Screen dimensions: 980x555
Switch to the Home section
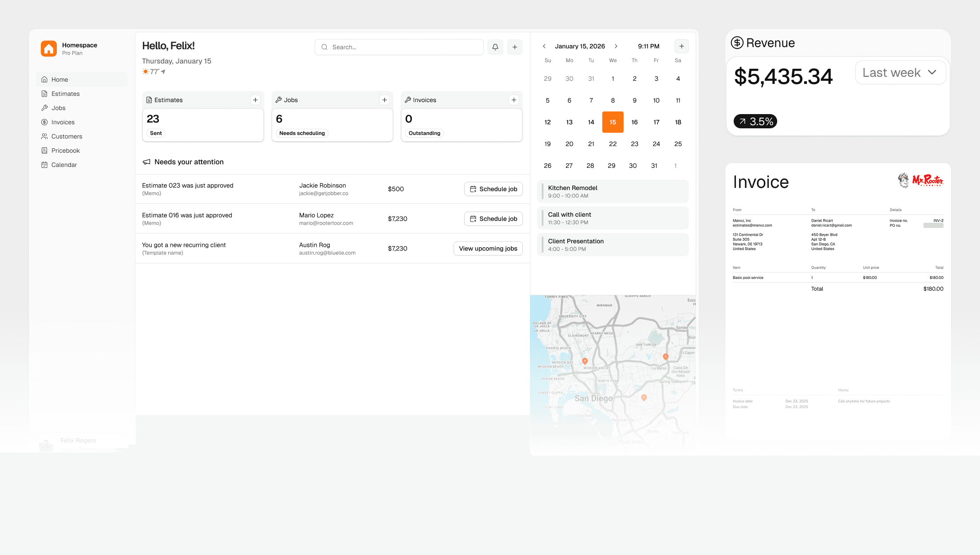(60, 79)
